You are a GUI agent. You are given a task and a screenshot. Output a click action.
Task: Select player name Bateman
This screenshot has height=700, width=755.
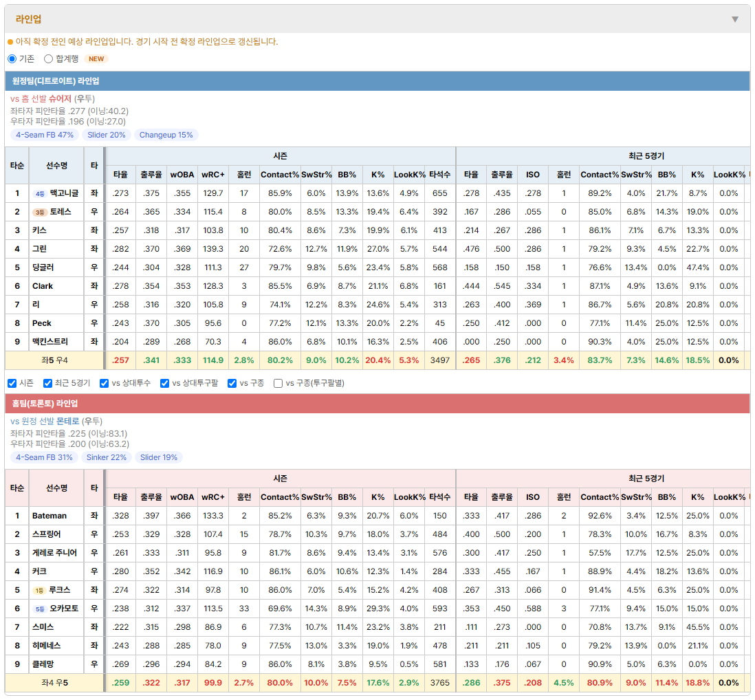pyautogui.click(x=50, y=516)
